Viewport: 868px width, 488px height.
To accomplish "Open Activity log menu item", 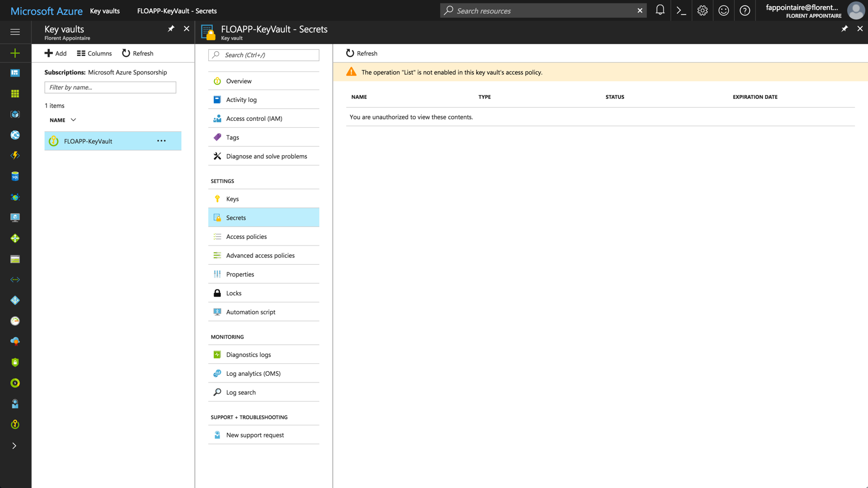I will (x=263, y=100).
